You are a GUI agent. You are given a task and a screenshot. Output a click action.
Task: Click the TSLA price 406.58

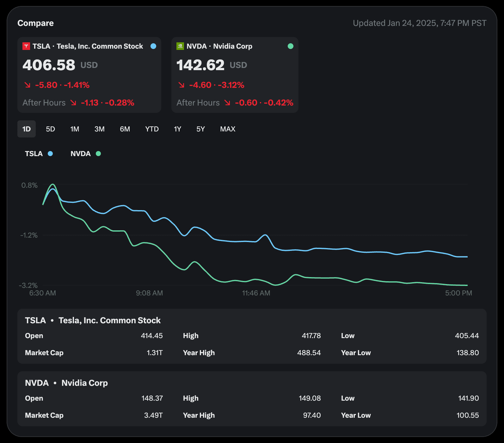[x=49, y=65]
